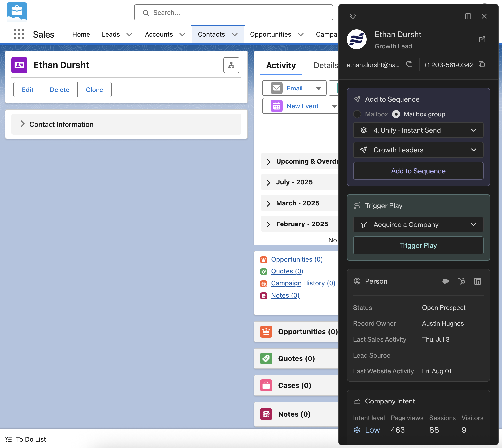The height and width of the screenshot is (448, 502).
Task: Select the Mailbox radio option
Action: coord(357,114)
